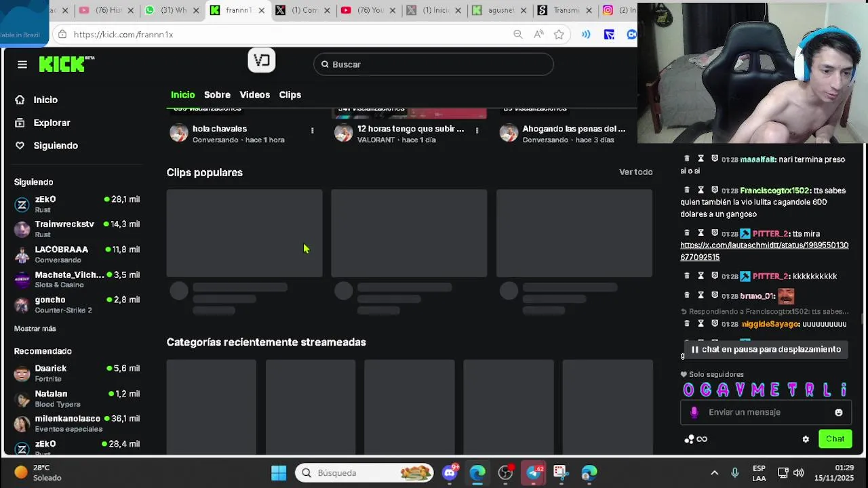This screenshot has height=488, width=868.
Task: Open the volume control in system tray
Action: [798, 472]
